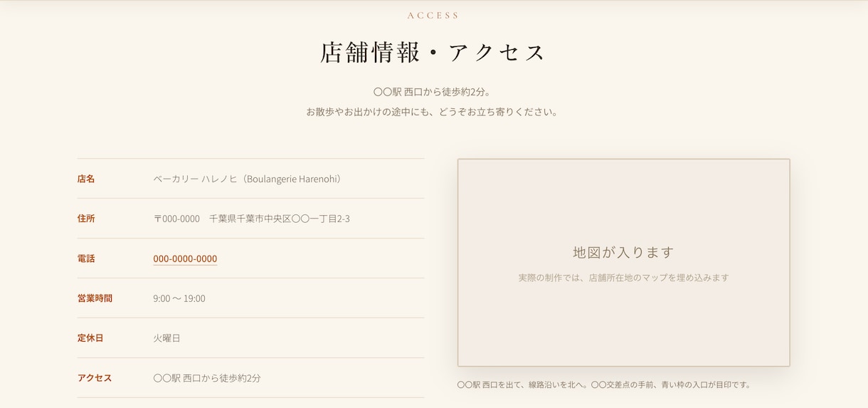
Task: Click the アクセス row label
Action: click(95, 378)
